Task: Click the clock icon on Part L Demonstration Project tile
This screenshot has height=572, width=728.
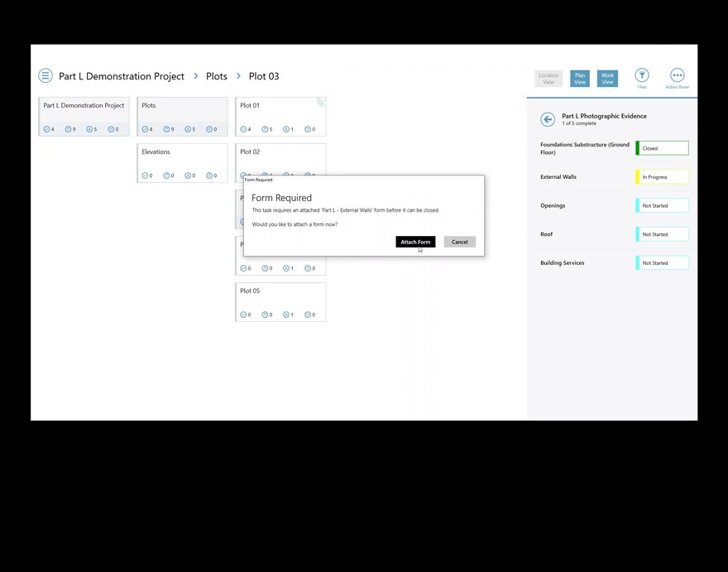Action: (x=69, y=129)
